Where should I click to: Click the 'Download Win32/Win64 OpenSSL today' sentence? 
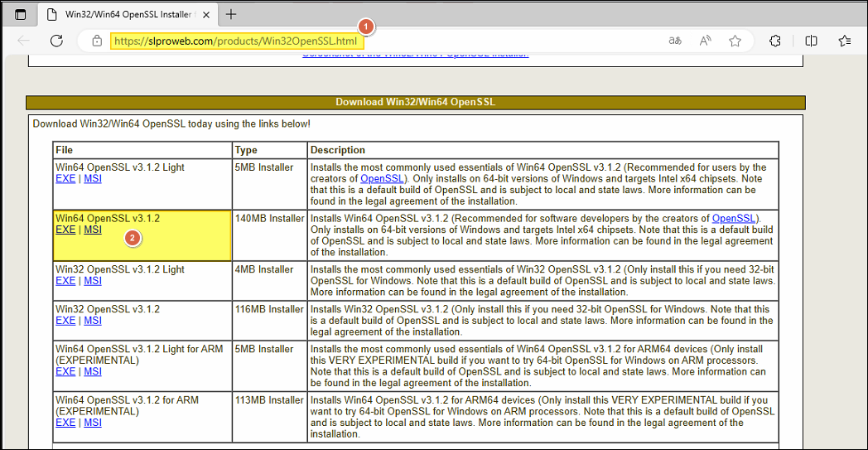pyautogui.click(x=171, y=123)
